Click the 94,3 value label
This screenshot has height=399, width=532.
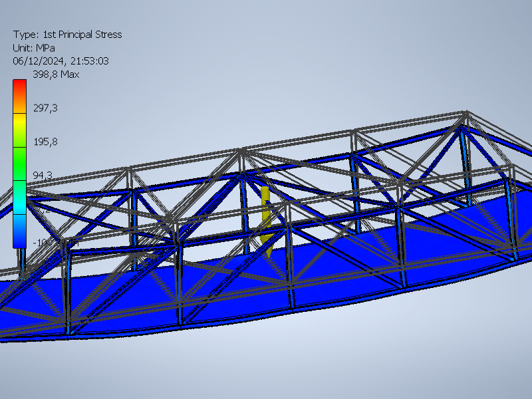(x=43, y=175)
